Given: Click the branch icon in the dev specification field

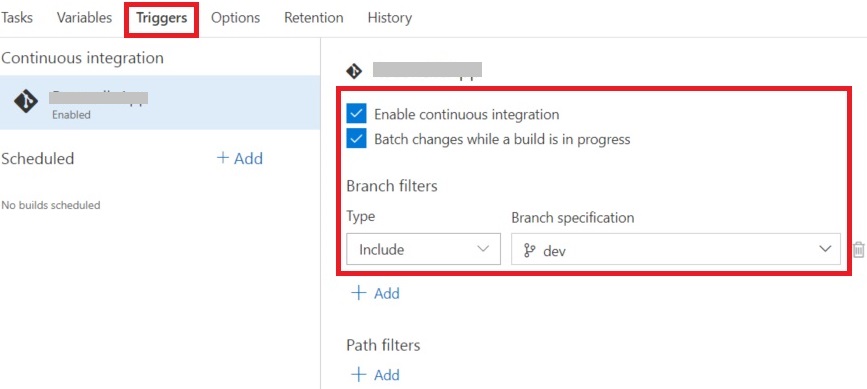Looking at the screenshot, I should 529,250.
